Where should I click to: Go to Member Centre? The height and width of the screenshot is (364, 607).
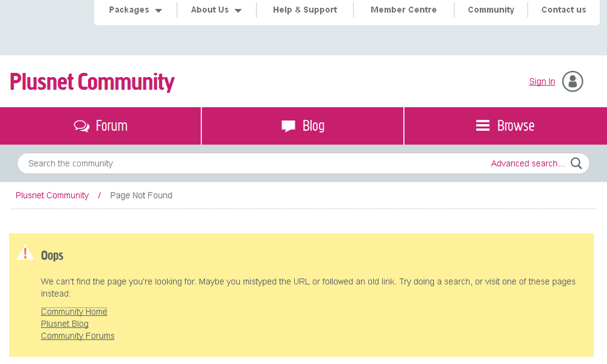(x=403, y=10)
